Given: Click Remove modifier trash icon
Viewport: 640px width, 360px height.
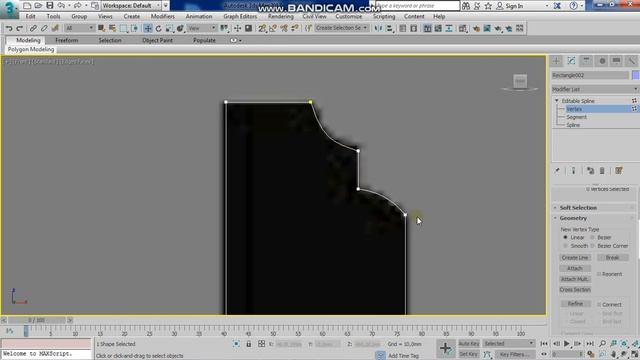Looking at the screenshot, I should (602, 171).
